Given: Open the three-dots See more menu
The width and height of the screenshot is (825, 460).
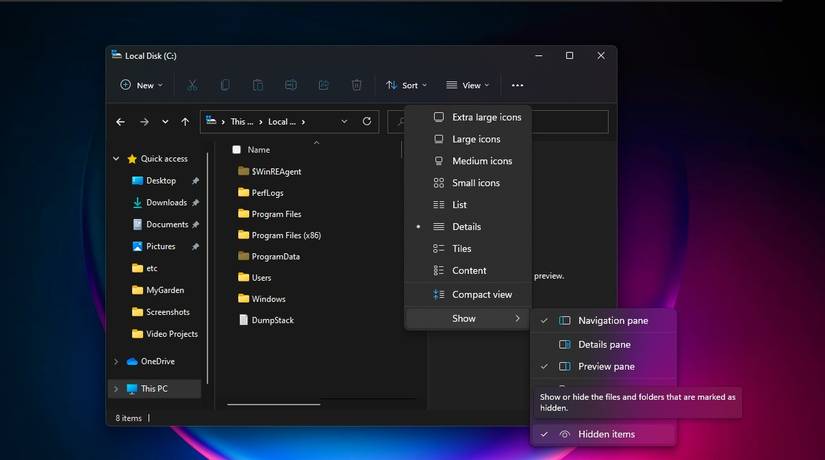Looking at the screenshot, I should tap(518, 85).
